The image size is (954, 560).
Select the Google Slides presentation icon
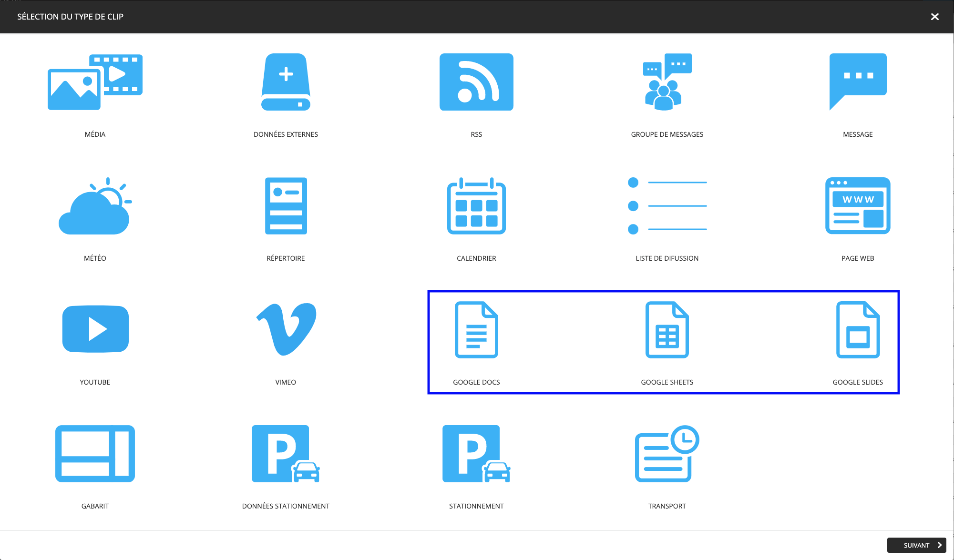point(858,330)
